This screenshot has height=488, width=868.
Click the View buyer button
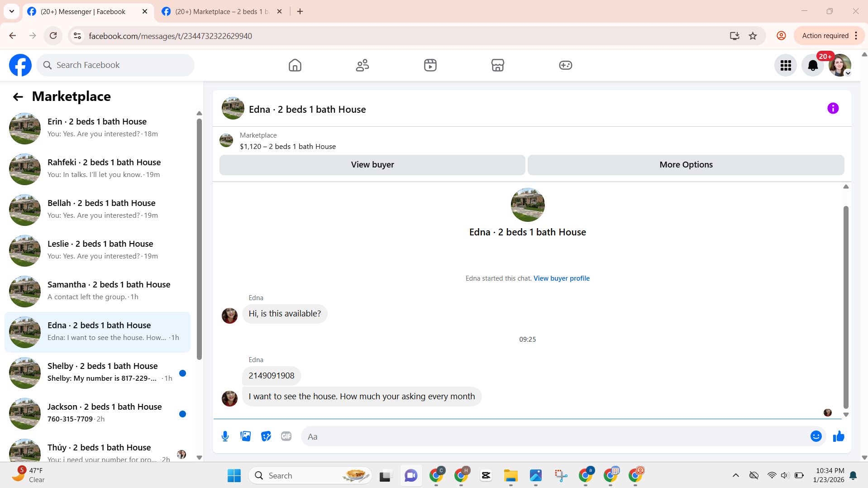point(372,165)
